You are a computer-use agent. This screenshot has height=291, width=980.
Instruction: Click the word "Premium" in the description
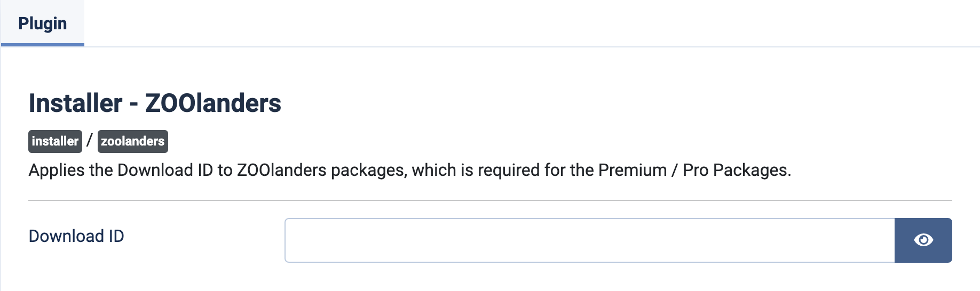633,170
